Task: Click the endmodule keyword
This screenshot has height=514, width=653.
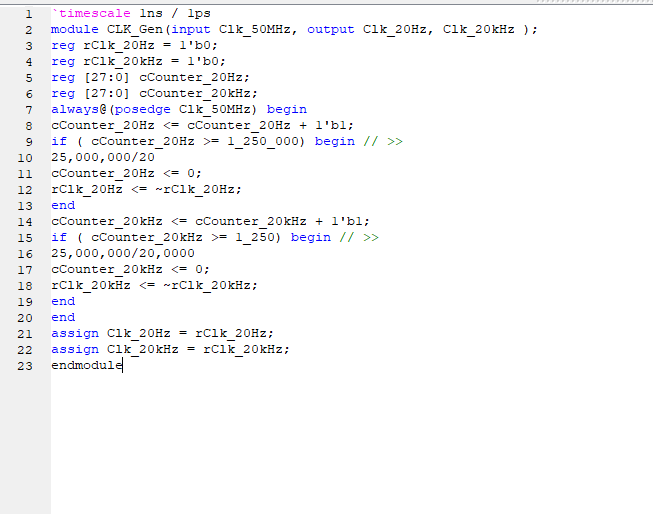Action: coord(87,366)
